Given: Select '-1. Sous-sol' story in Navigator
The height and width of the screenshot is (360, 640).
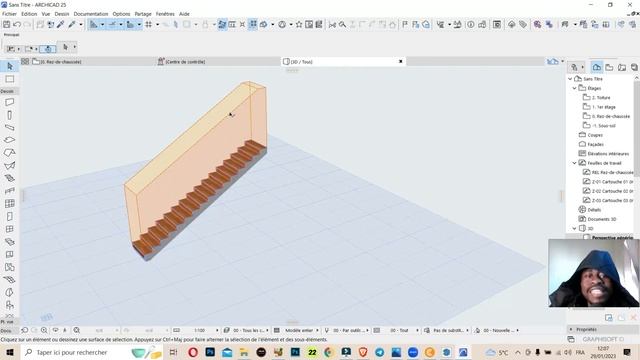Looking at the screenshot, I should (x=603, y=126).
